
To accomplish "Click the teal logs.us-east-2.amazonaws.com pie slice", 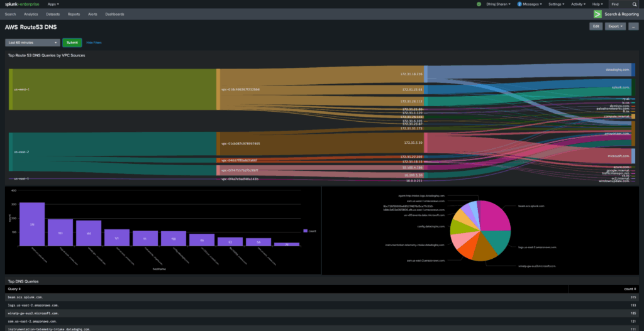I will pos(497,242).
